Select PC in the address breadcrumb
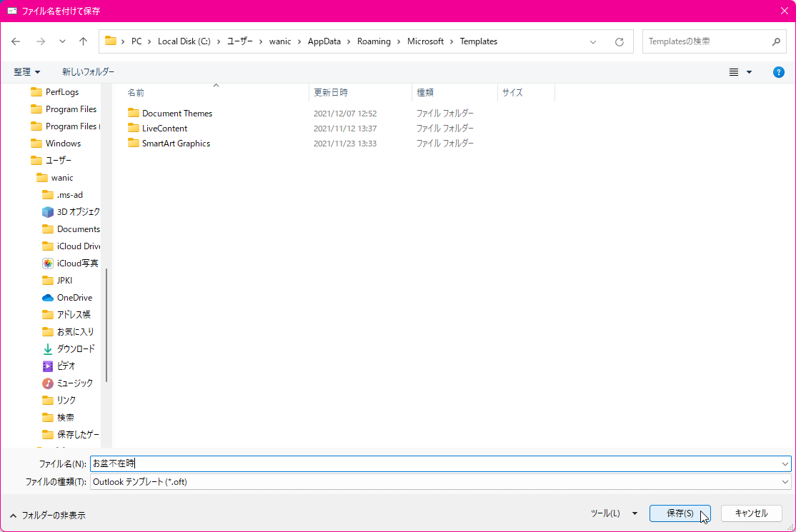Screen dimensions: 796x532 136,41
